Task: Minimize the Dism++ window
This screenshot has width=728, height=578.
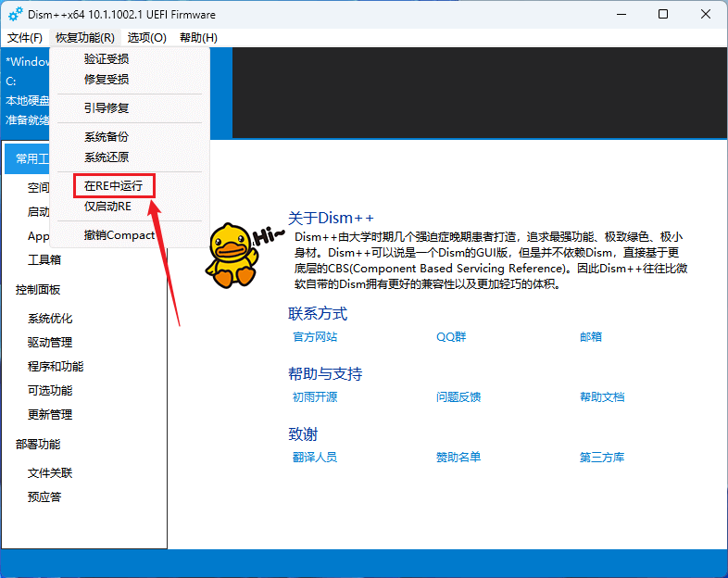Action: (x=621, y=15)
